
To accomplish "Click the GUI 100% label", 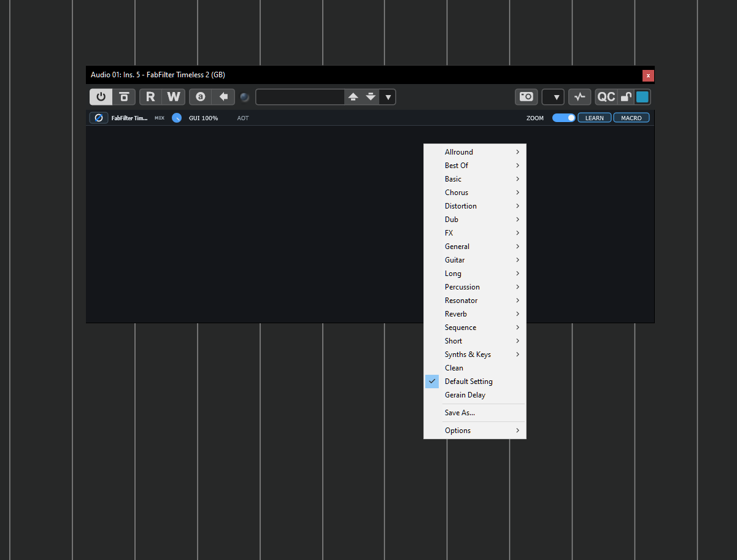I will pos(203,118).
